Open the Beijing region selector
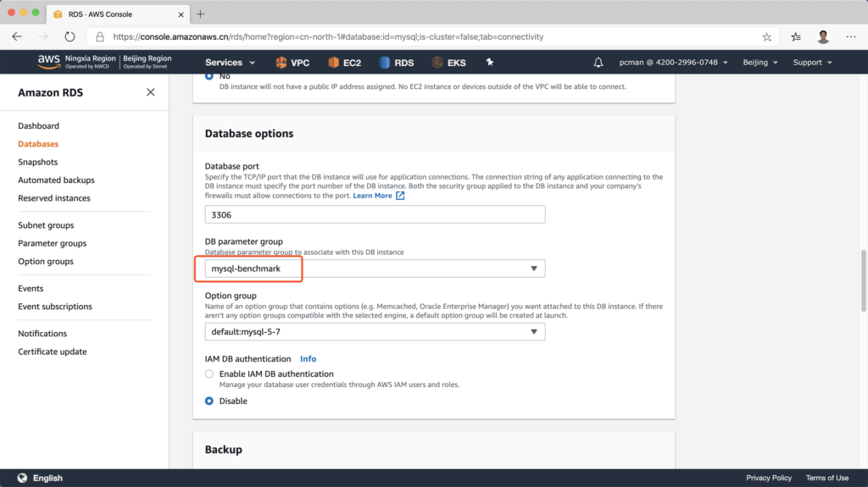The image size is (868, 487). [759, 63]
